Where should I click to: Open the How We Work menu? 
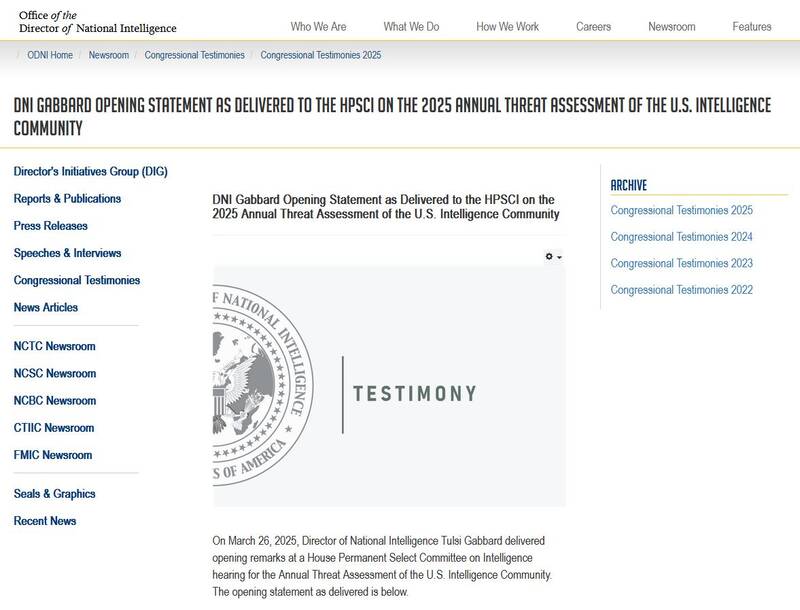(507, 27)
